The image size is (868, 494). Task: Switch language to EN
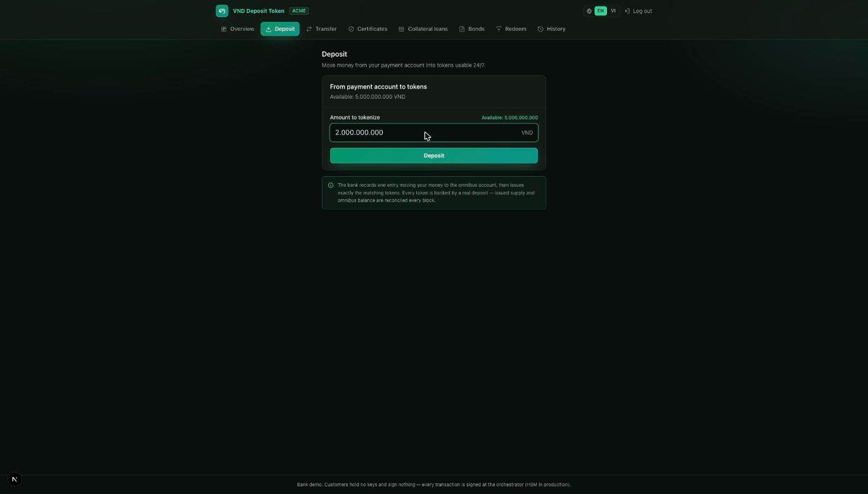tap(601, 11)
